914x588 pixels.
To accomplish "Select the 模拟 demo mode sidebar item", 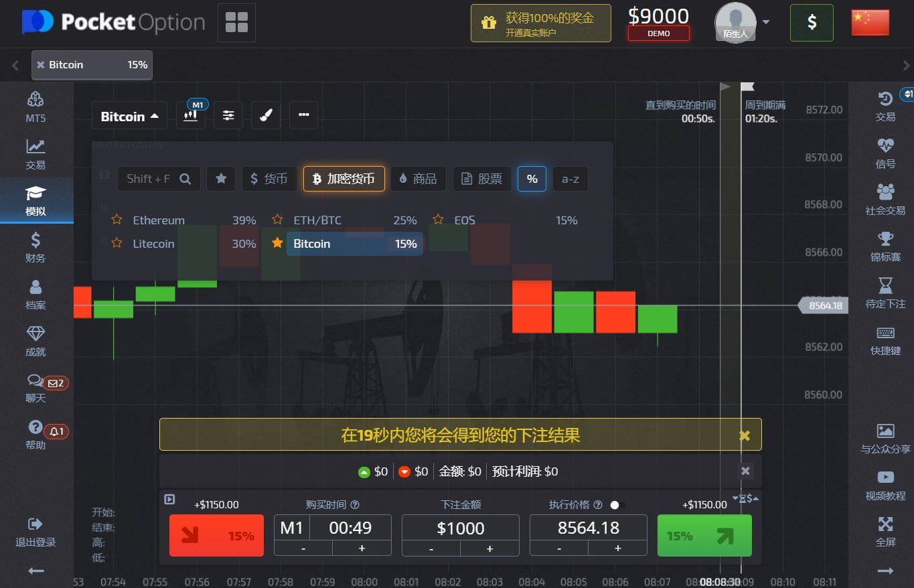I will (35, 201).
